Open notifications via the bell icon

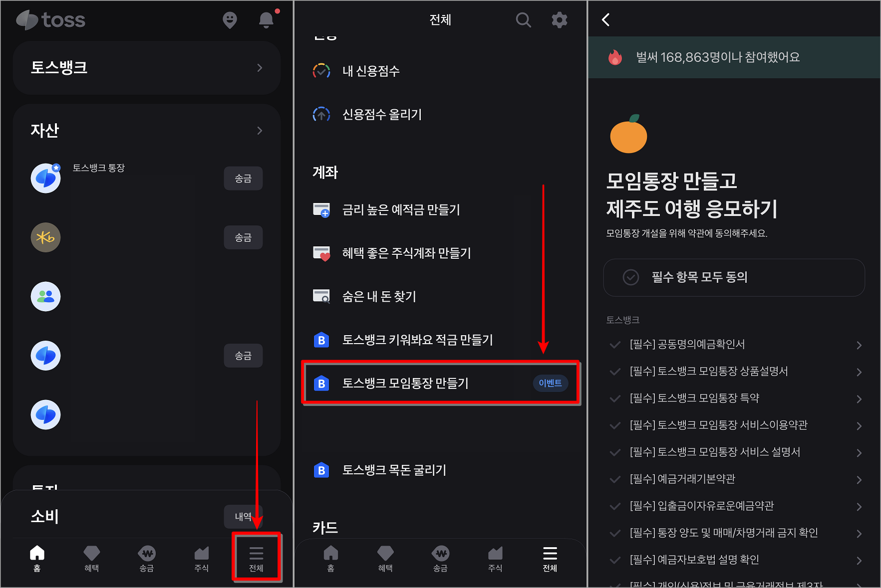pos(266,20)
